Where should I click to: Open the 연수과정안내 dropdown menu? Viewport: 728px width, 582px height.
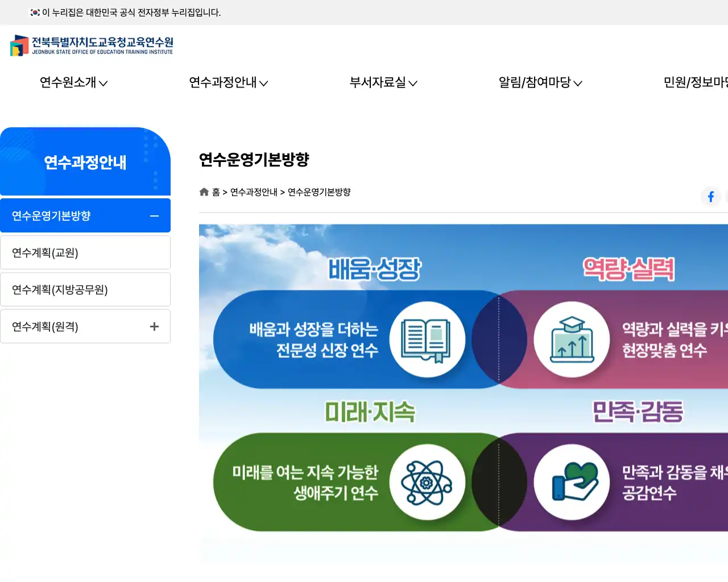click(228, 82)
